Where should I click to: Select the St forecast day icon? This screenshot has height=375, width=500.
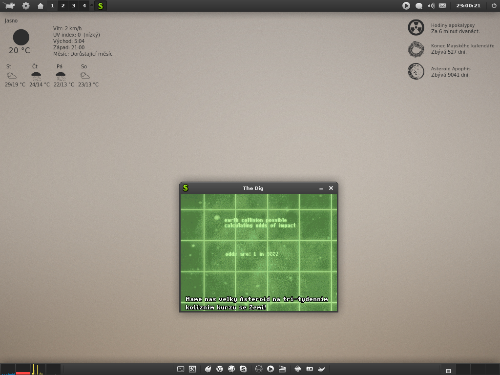coord(12,76)
